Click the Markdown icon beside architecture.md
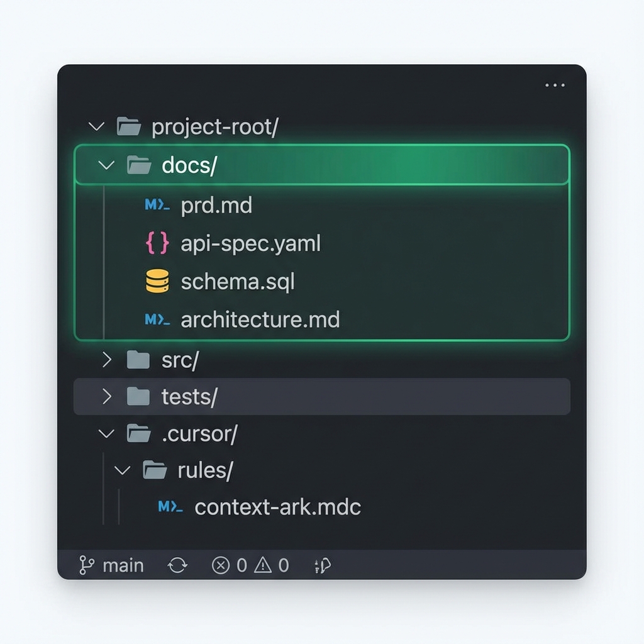Viewport: 644px width, 644px height. click(156, 319)
